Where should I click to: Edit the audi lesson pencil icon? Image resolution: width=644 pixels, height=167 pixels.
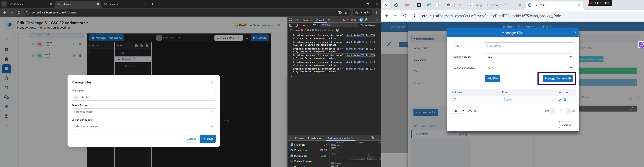(x=74, y=56)
